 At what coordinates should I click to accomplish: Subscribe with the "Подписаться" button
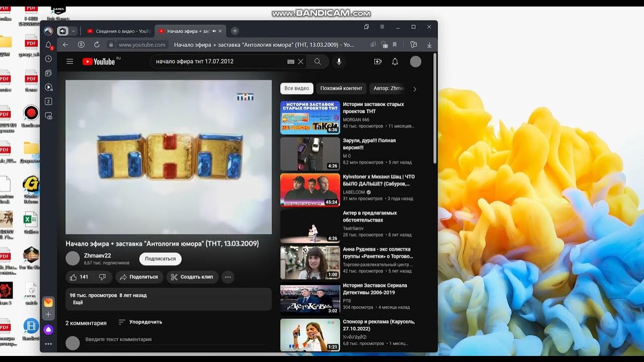click(160, 259)
